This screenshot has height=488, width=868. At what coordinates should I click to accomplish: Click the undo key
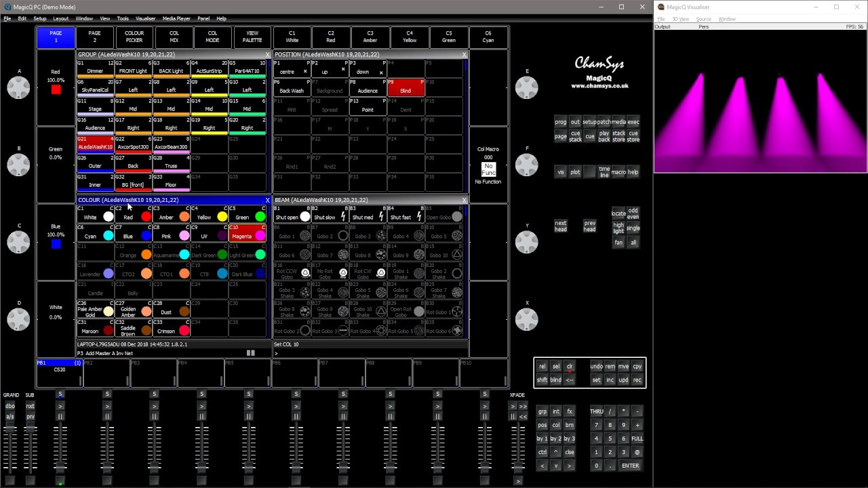click(x=596, y=367)
